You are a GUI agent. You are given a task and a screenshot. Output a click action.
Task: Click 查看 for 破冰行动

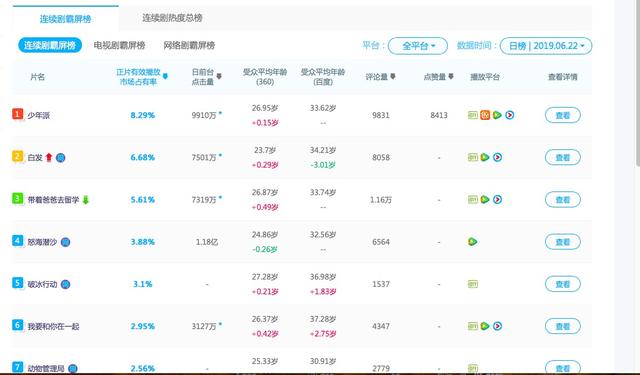[562, 284]
